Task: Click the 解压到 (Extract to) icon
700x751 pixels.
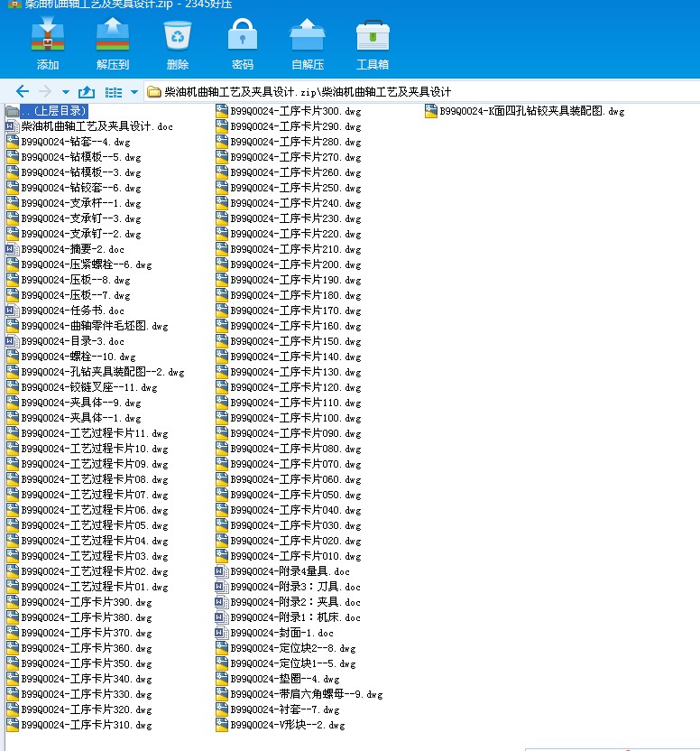Action: tap(113, 34)
